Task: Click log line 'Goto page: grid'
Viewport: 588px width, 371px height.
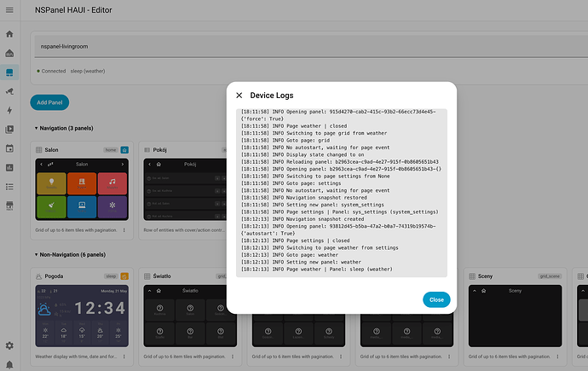Action: point(285,140)
